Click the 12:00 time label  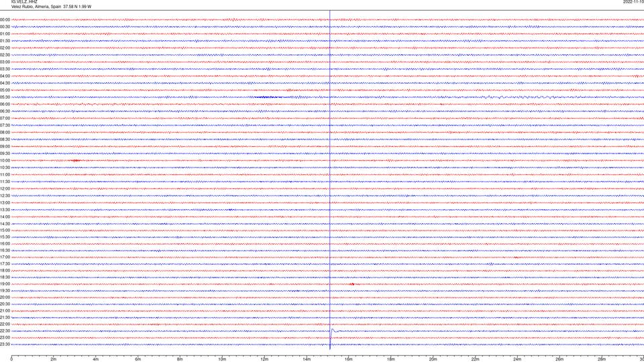[x=5, y=189]
